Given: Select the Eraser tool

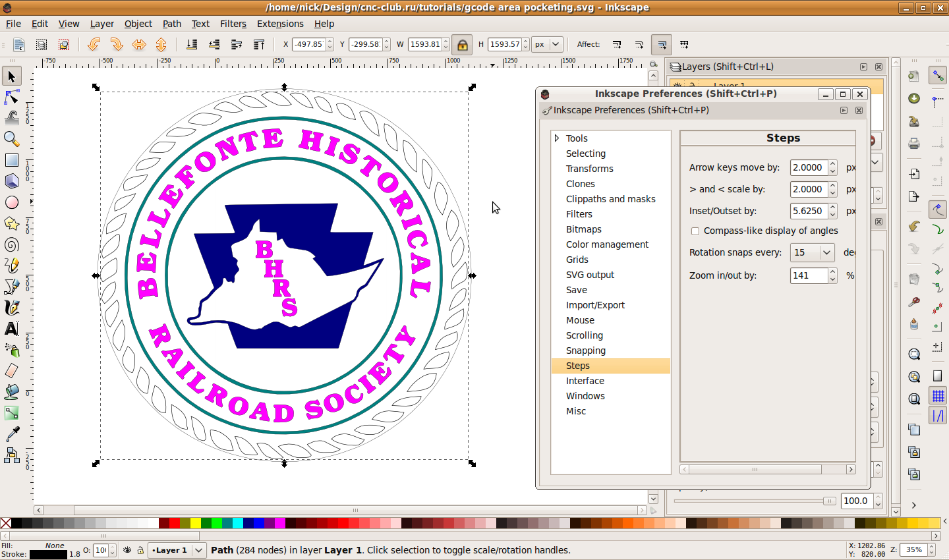Looking at the screenshot, I should point(11,371).
